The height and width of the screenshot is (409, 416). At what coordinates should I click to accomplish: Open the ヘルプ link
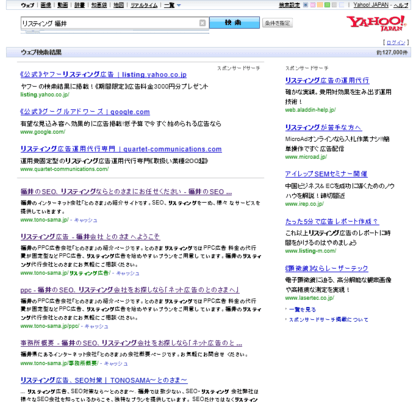pos(401,5)
